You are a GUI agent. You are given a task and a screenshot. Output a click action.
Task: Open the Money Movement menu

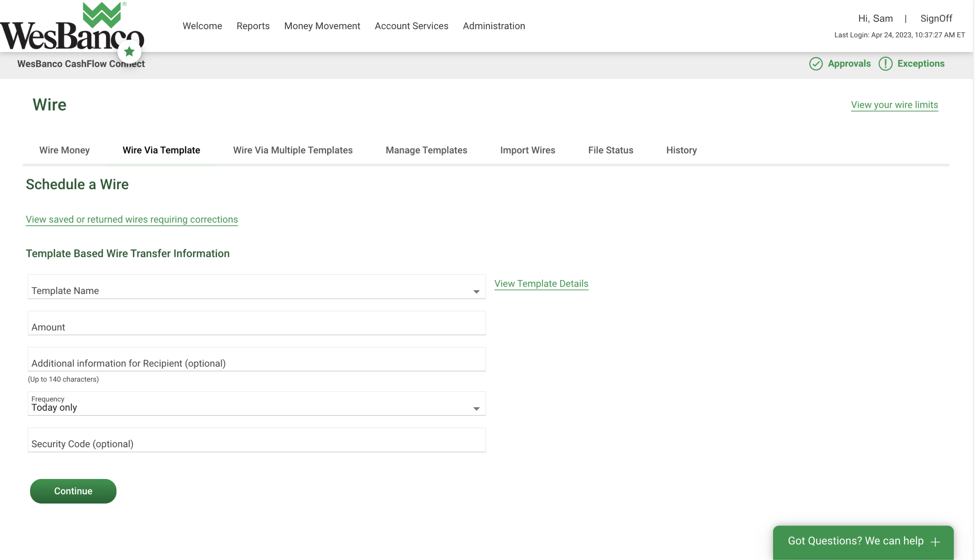click(322, 26)
